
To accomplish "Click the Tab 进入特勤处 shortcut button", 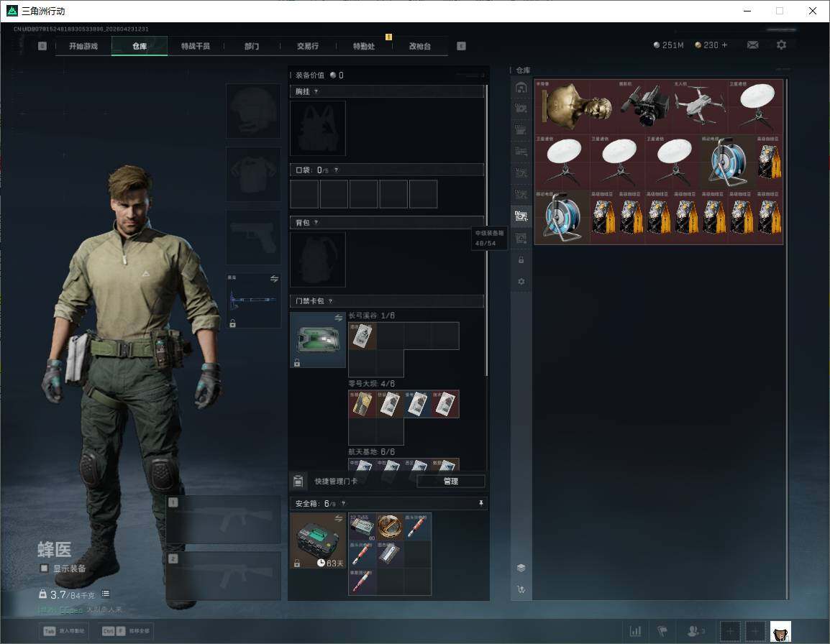I will click(64, 631).
